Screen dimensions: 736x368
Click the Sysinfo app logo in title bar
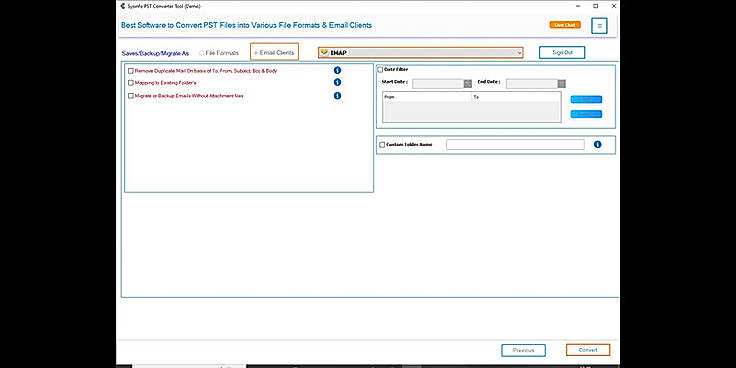click(123, 6)
